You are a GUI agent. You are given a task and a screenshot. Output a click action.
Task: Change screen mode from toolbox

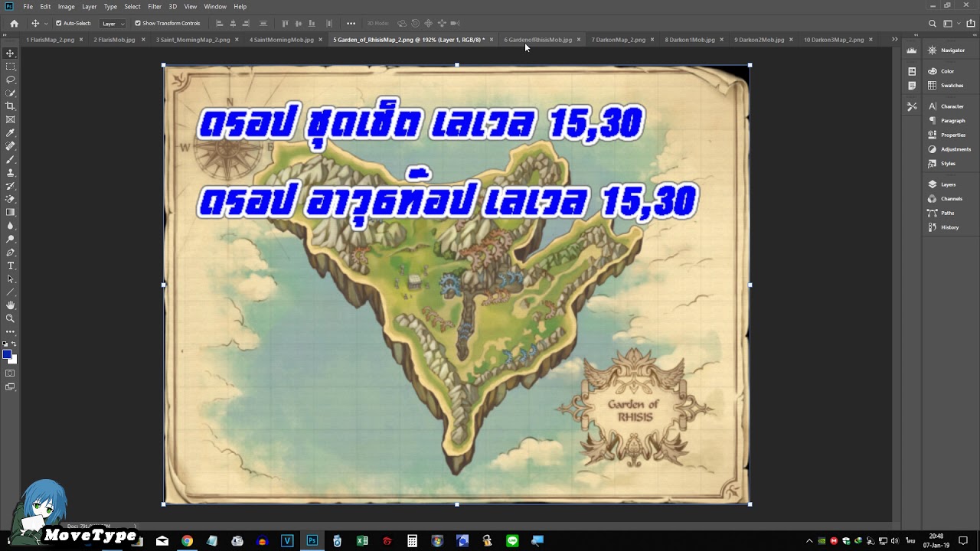pos(10,387)
